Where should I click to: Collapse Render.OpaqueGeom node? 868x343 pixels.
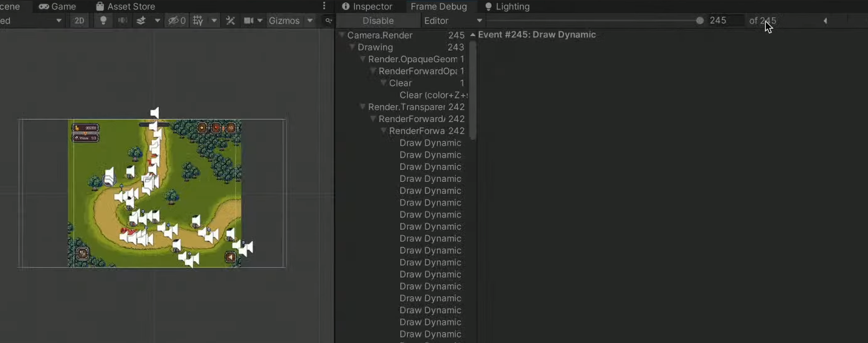coord(363,59)
